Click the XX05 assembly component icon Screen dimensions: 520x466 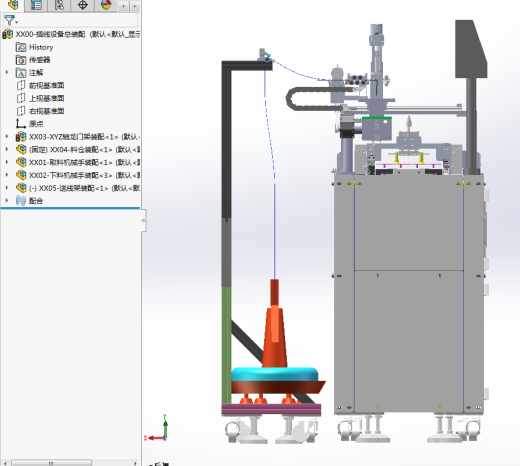coord(21,188)
